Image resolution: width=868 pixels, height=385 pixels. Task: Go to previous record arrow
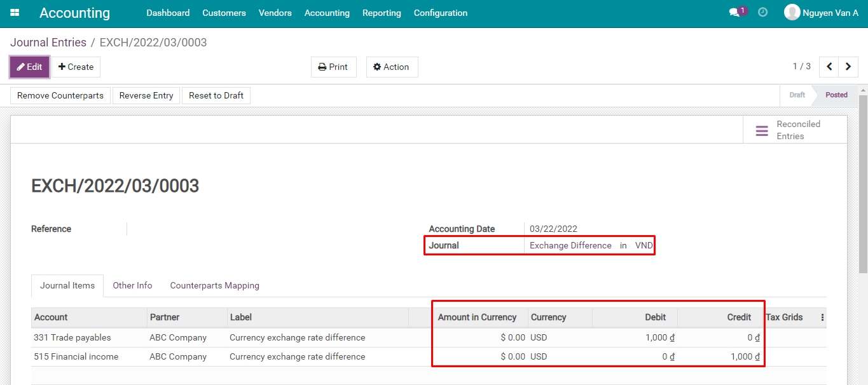[829, 67]
